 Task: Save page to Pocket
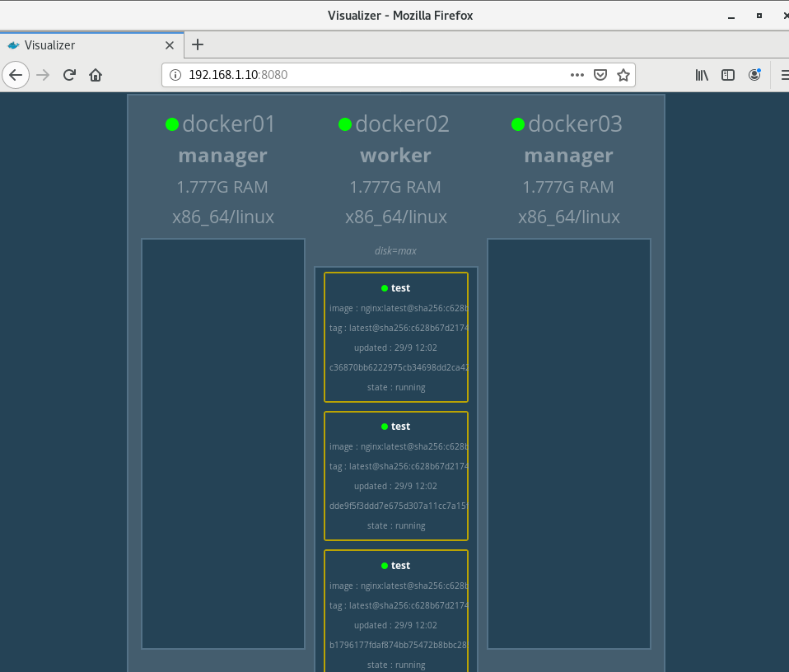600,75
